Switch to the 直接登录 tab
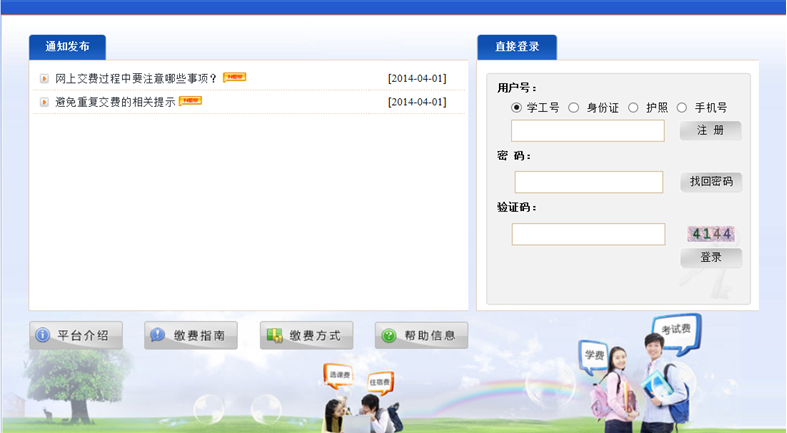787x433 pixels. [516, 47]
